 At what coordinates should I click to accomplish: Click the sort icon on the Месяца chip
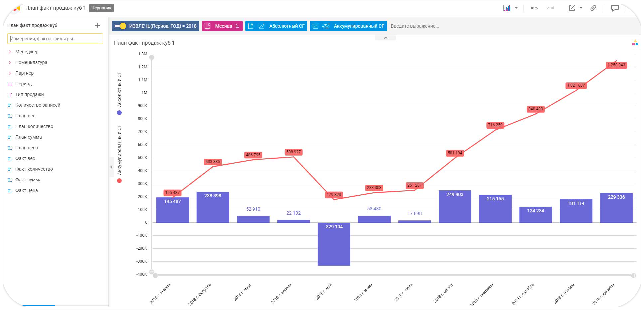coord(237,26)
